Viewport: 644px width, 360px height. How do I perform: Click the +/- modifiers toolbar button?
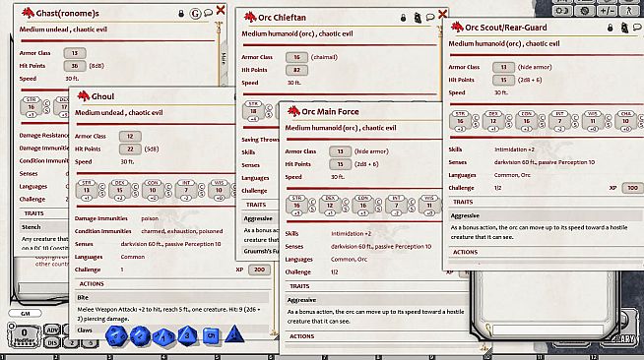(x=607, y=11)
